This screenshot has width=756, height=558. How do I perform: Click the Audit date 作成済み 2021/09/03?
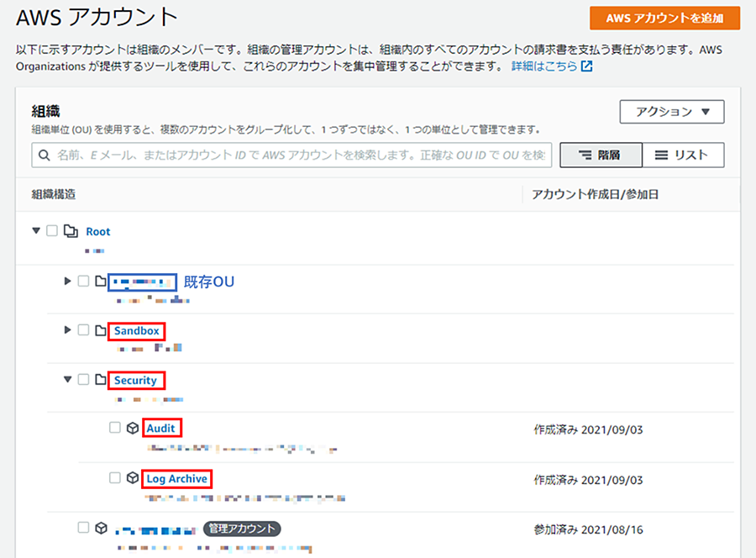point(588,429)
